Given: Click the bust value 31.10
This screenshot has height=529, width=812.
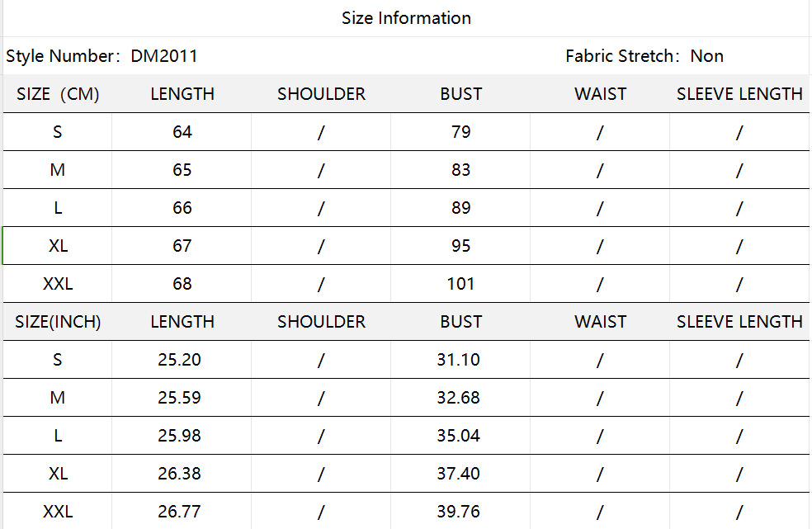Looking at the screenshot, I should [459, 360].
